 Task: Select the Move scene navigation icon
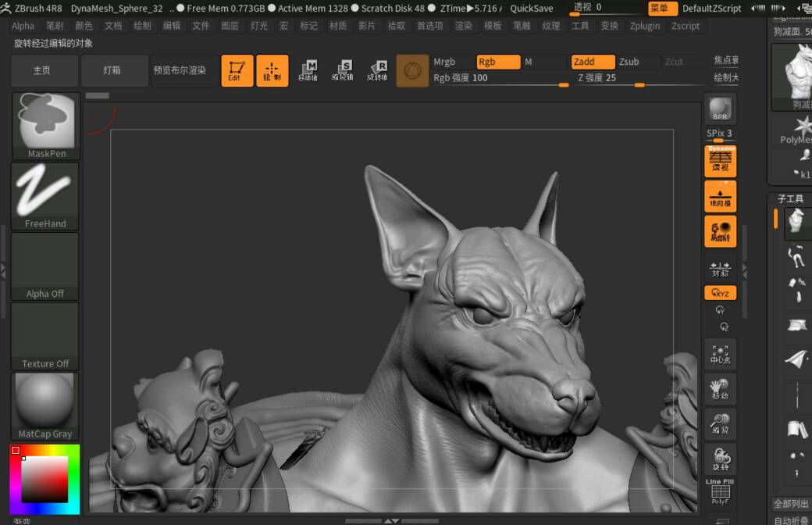click(x=720, y=388)
